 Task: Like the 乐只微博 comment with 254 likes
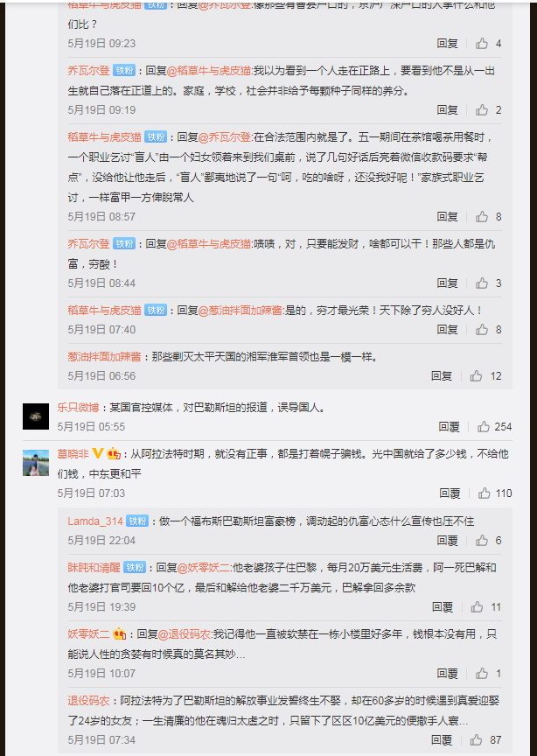tap(484, 427)
